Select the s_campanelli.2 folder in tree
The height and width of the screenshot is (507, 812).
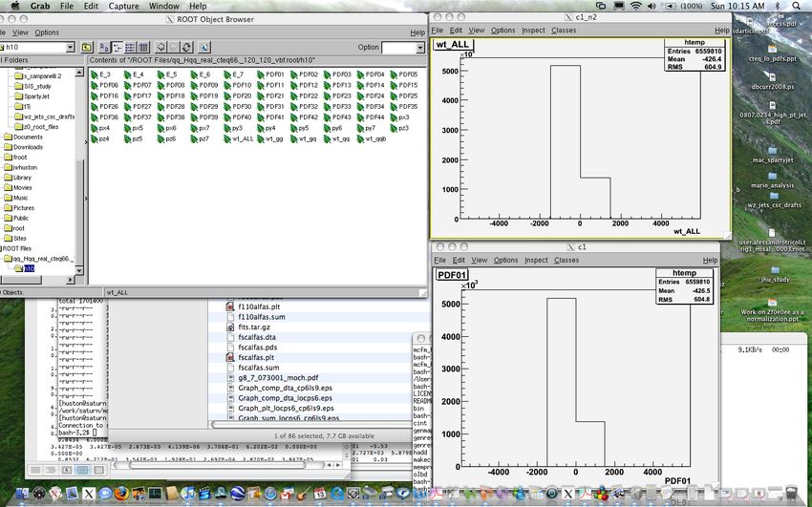click(38, 76)
